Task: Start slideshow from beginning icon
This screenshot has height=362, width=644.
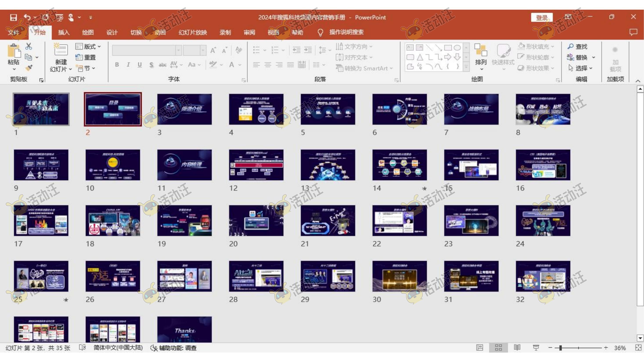Action: [59, 18]
